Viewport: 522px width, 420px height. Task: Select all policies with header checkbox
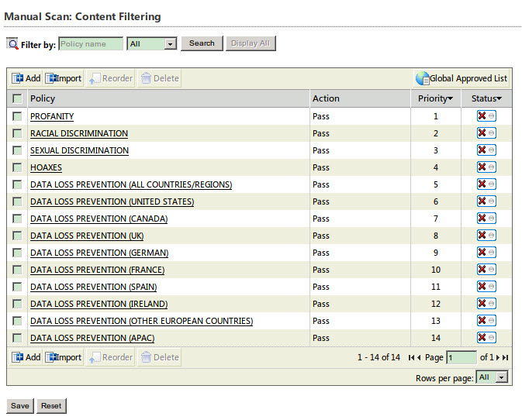[x=17, y=98]
